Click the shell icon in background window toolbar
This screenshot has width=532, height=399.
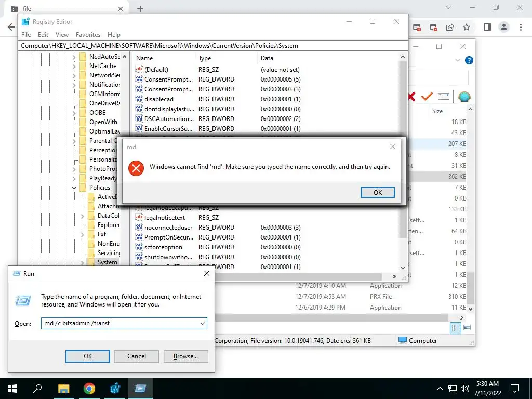click(464, 97)
